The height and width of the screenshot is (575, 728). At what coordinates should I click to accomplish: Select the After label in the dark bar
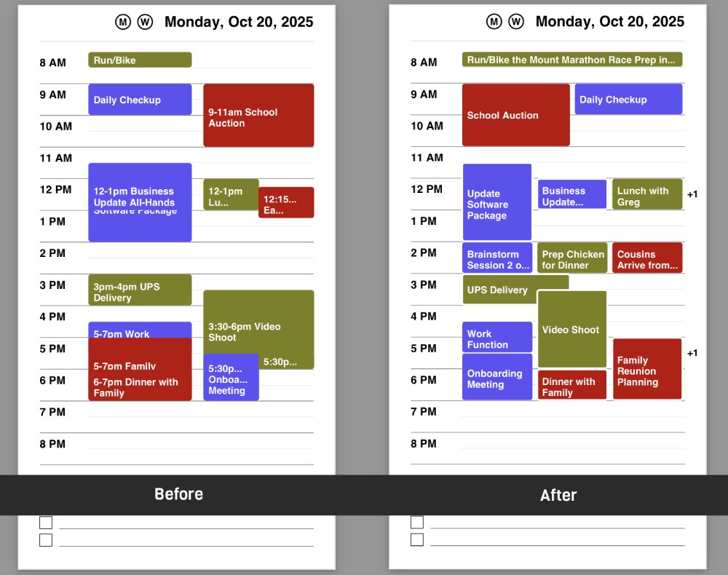[x=558, y=495]
